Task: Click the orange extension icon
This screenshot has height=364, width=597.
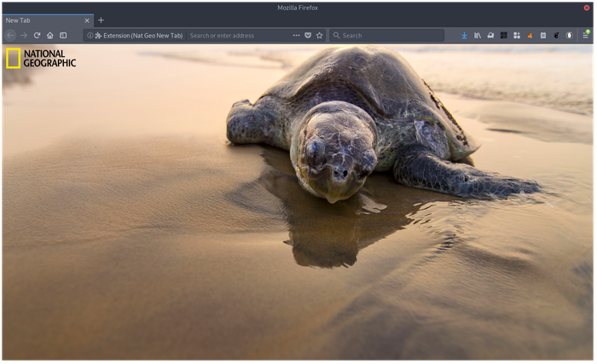Action: [x=530, y=36]
